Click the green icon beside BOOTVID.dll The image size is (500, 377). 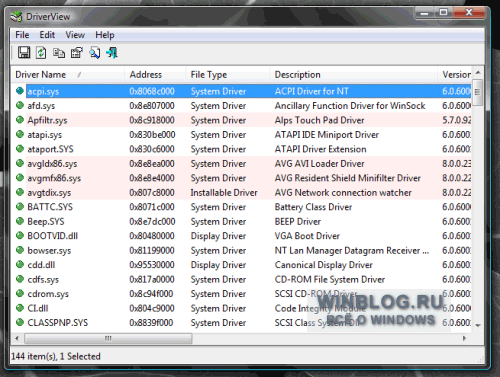coord(20,235)
